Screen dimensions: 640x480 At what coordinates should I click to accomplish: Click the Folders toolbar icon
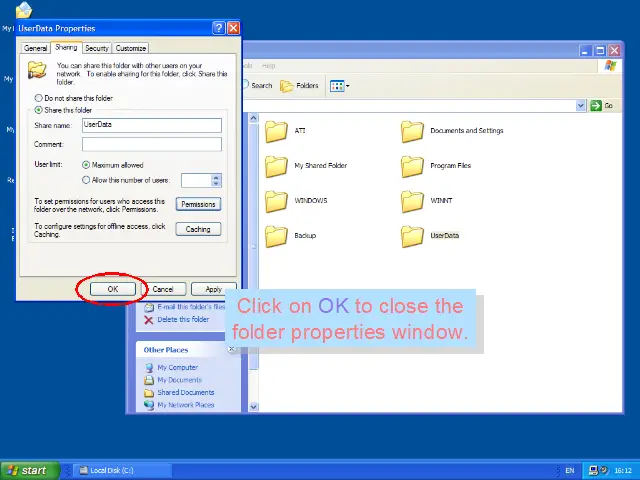287,86
